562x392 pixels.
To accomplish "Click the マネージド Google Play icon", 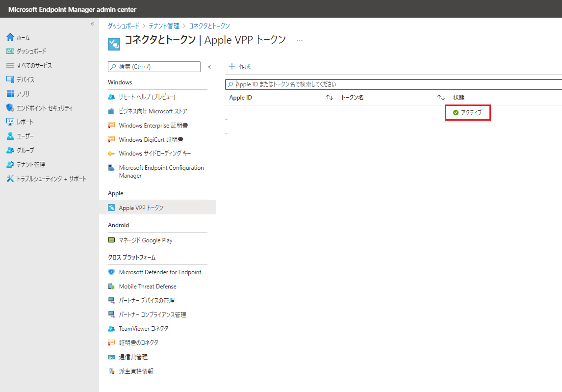I will point(111,240).
